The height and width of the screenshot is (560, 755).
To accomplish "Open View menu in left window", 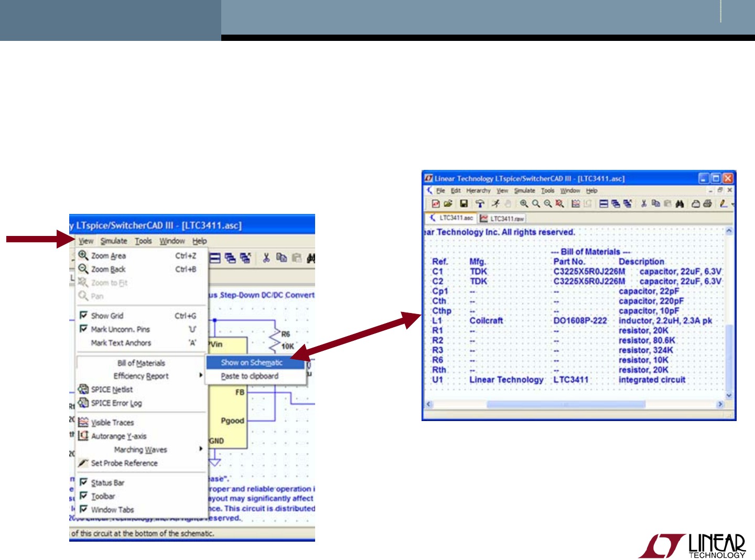I will point(86,241).
